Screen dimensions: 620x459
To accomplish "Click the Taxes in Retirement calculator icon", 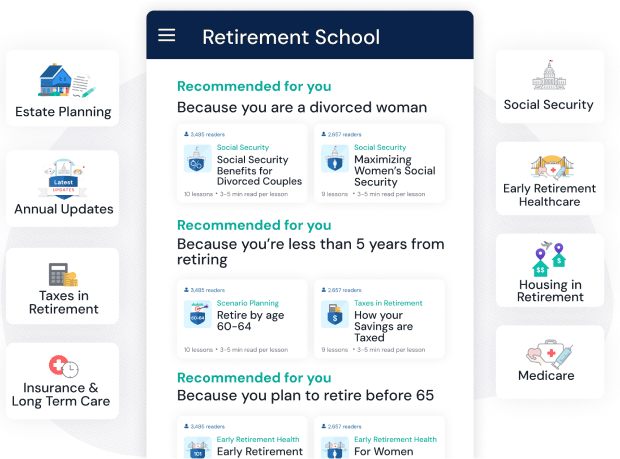I will [63, 274].
